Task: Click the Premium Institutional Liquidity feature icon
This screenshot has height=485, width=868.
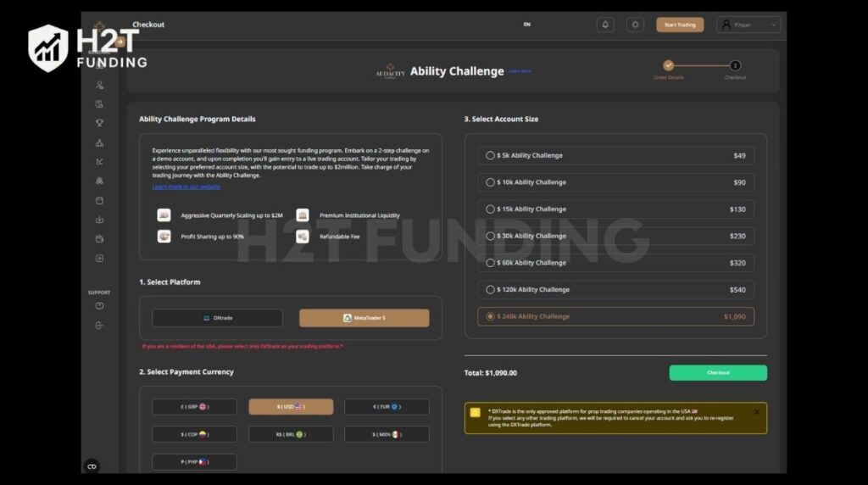Action: coord(303,215)
